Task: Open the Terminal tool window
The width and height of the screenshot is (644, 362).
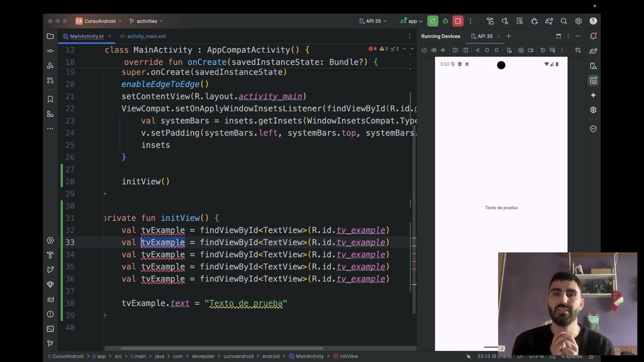Action: tap(50, 329)
